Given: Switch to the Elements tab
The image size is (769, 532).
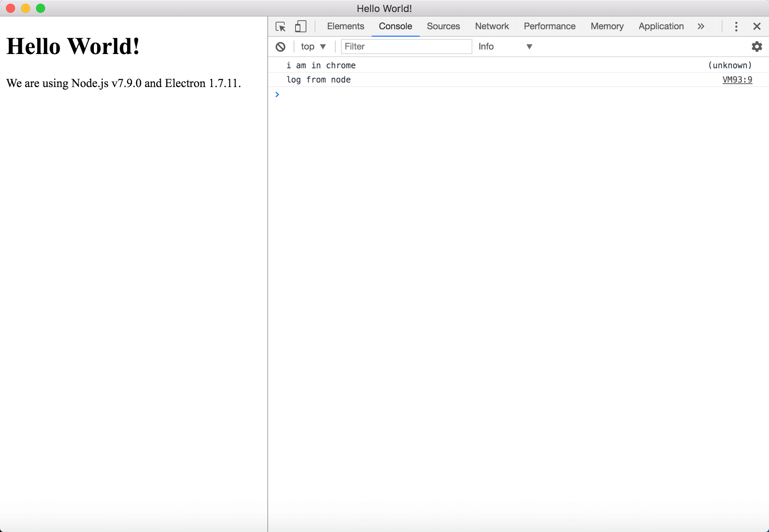Looking at the screenshot, I should click(x=345, y=26).
